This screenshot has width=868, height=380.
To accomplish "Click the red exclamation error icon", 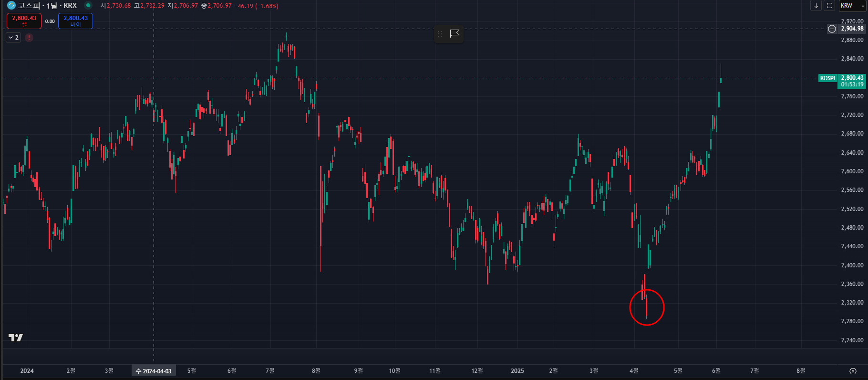I will tap(29, 37).
